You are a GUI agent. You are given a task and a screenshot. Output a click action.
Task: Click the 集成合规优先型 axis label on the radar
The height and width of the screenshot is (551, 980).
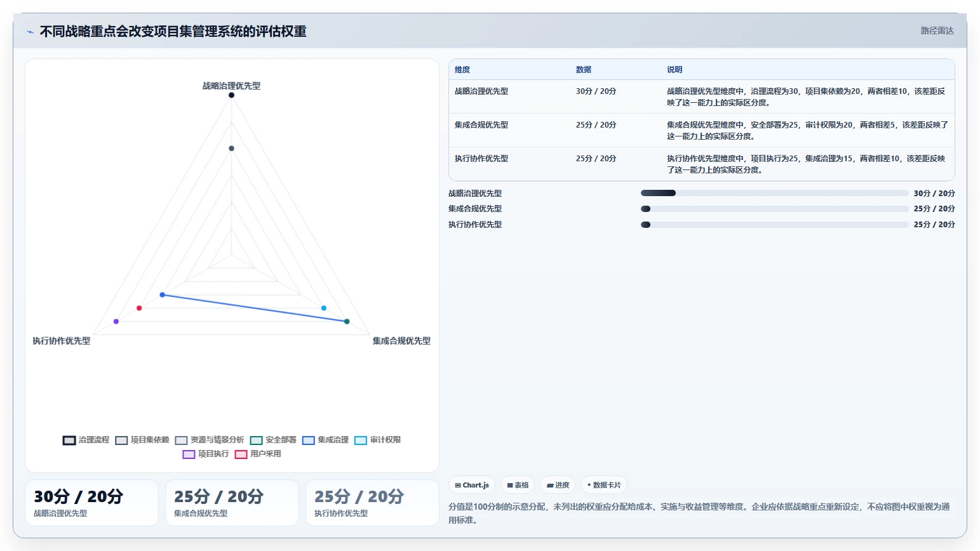[401, 341]
